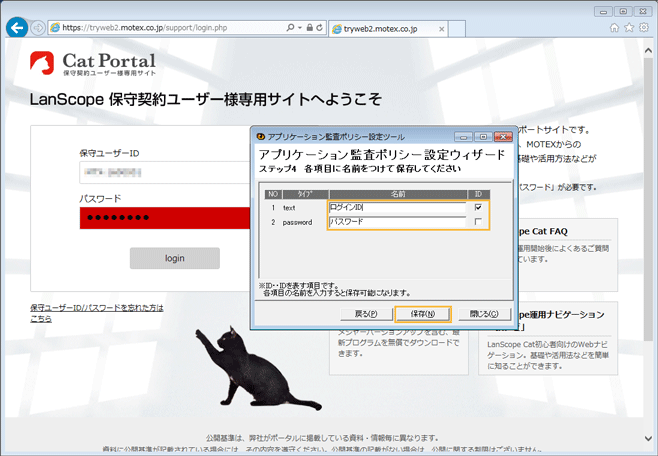
Task: Click the NO column header
Action: [273, 194]
